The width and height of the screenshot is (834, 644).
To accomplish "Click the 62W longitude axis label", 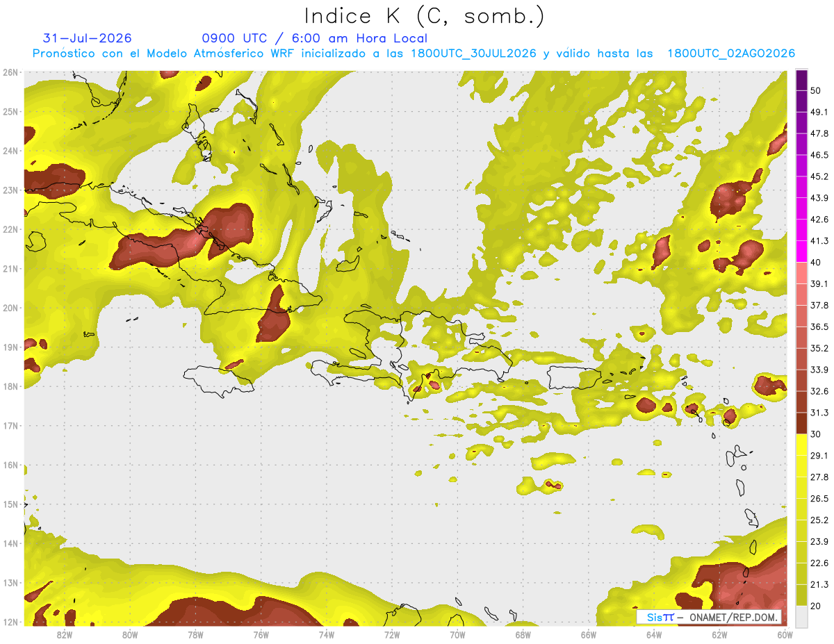I will point(720,634).
